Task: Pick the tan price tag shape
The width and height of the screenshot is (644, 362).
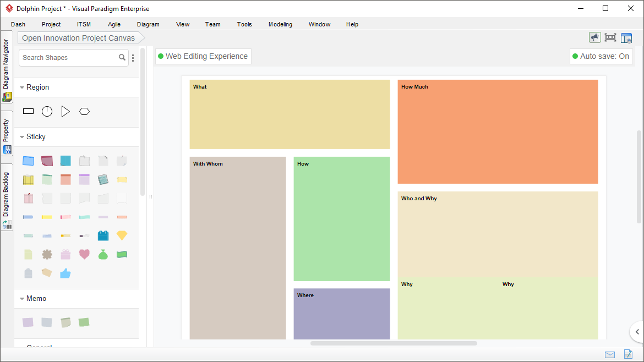Action: pos(47,273)
